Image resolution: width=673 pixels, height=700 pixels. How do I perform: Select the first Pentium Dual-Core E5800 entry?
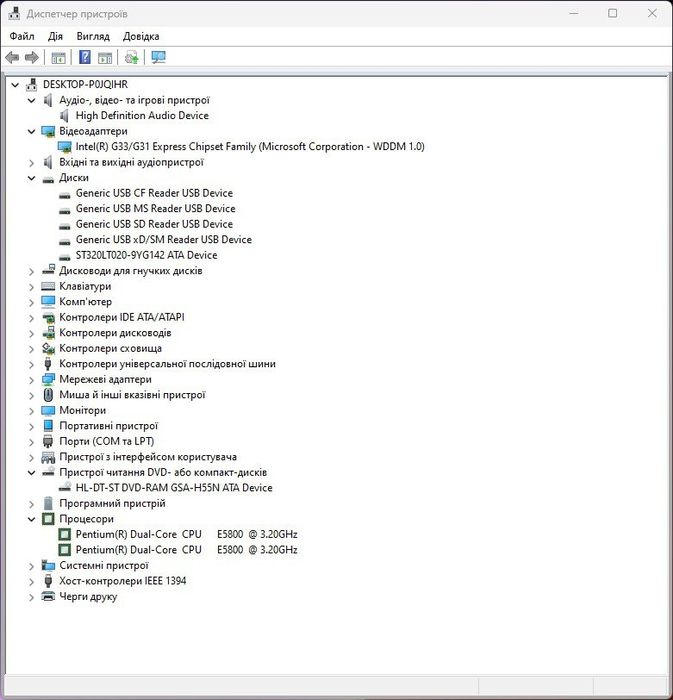[186, 534]
